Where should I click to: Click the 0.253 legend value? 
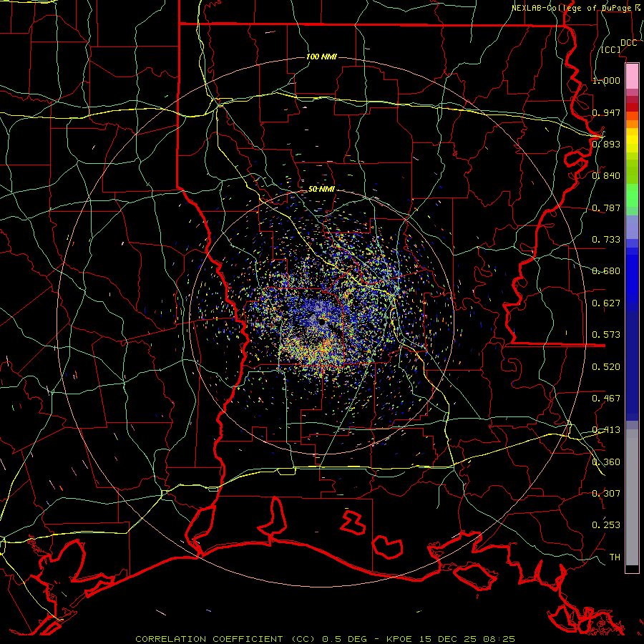(x=606, y=525)
